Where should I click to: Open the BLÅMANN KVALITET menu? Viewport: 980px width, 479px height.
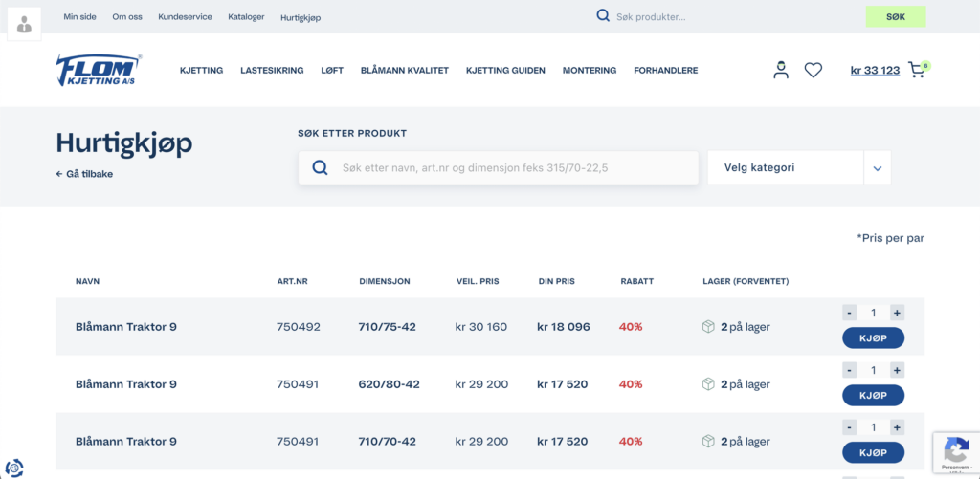tap(405, 71)
